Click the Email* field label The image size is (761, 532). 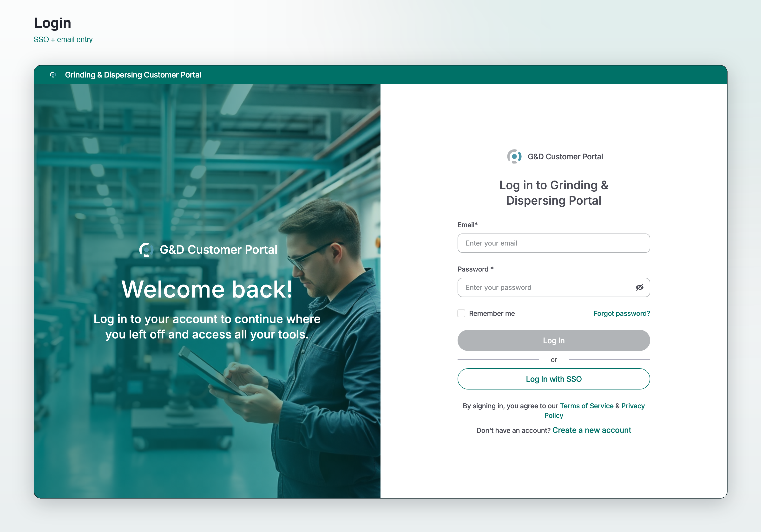[x=467, y=225]
